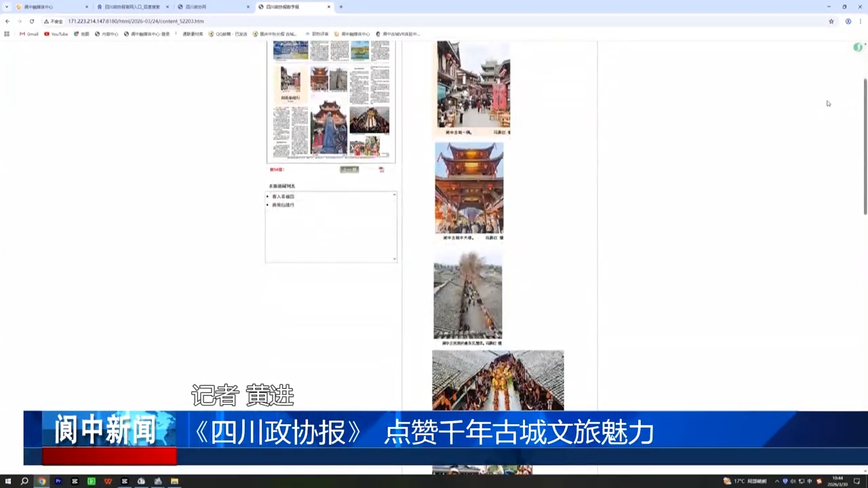Image resolution: width=868 pixels, height=488 pixels.
Task: Click the green extension icon at page top right
Action: click(x=858, y=47)
